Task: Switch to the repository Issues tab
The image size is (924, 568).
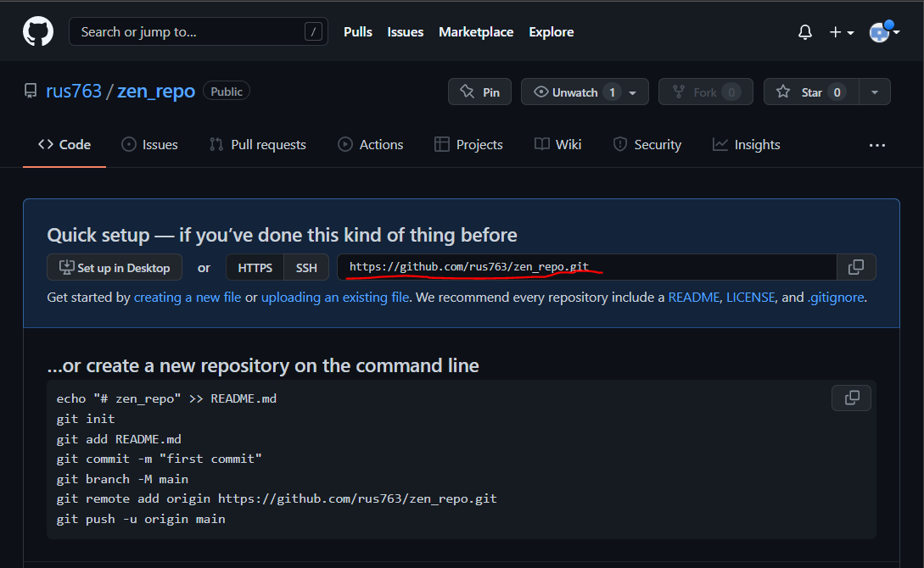Action: coord(149,145)
